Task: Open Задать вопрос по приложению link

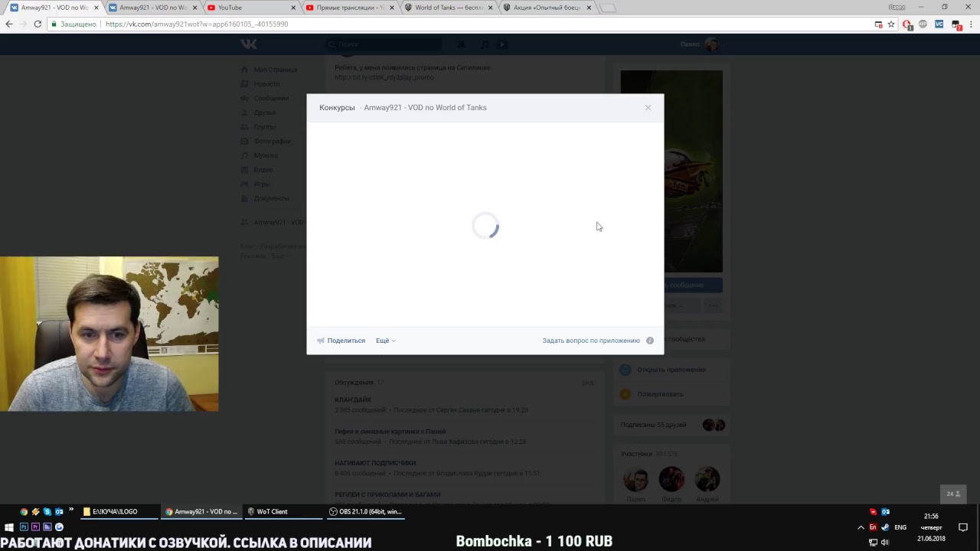Action: pos(591,341)
